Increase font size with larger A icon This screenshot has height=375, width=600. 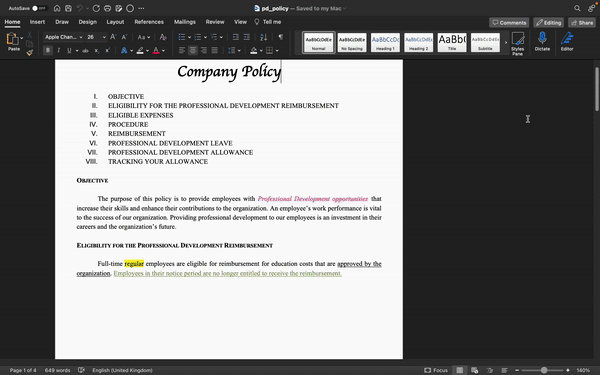click(x=113, y=37)
